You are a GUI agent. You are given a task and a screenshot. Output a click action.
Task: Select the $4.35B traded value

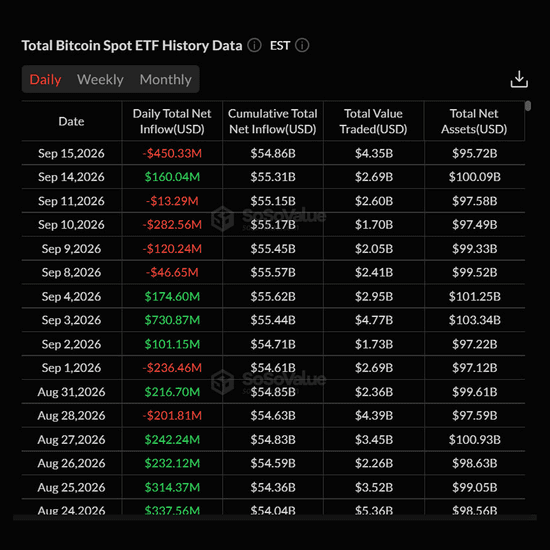(374, 153)
